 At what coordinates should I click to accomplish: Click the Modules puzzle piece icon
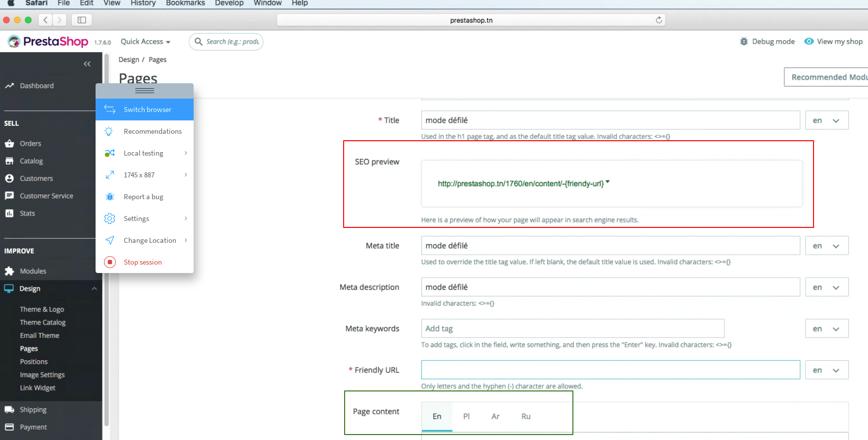(9, 271)
